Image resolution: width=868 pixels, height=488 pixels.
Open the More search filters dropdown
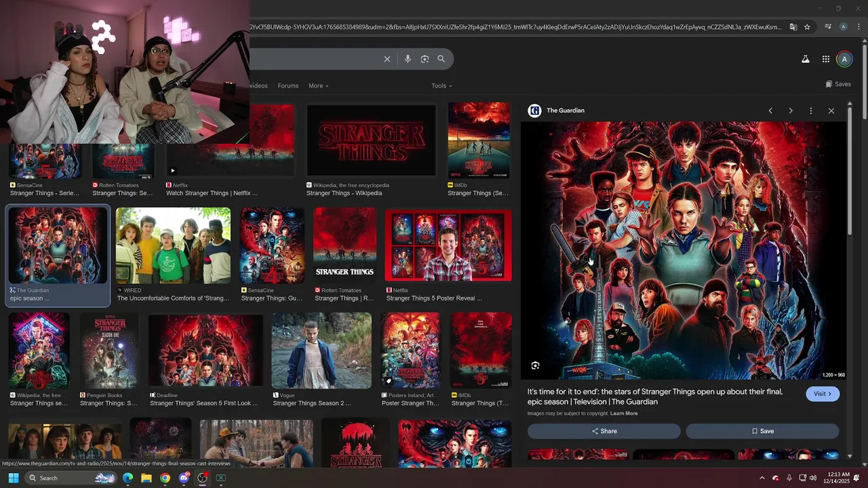(x=318, y=86)
